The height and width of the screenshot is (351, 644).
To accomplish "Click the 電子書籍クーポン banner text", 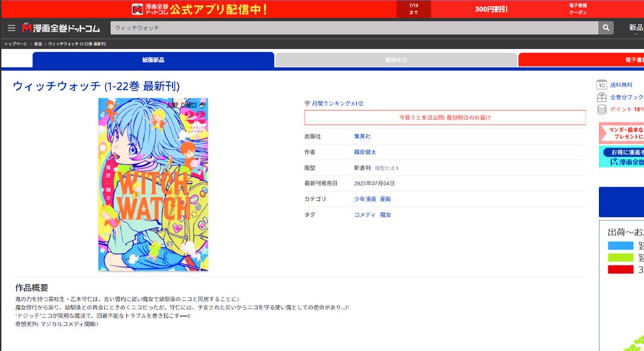I will point(578,9).
